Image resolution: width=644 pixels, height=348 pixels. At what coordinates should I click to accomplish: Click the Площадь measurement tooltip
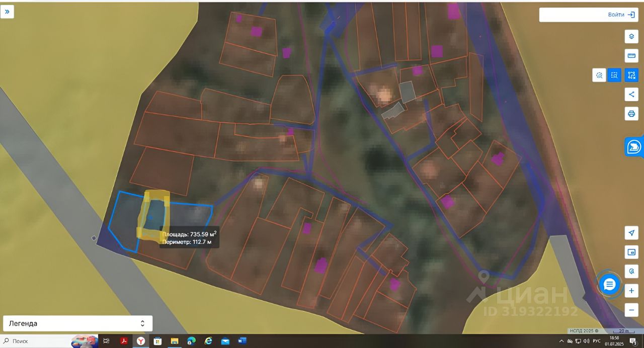pos(190,238)
